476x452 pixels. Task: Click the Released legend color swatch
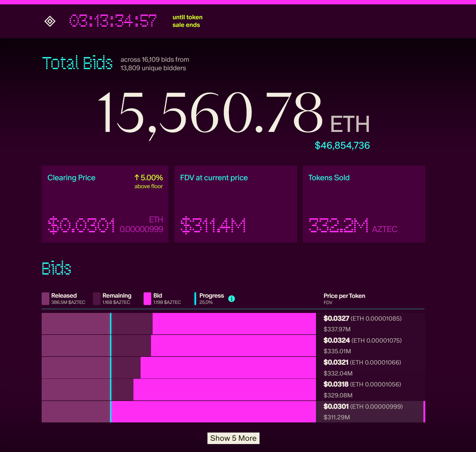45,299
